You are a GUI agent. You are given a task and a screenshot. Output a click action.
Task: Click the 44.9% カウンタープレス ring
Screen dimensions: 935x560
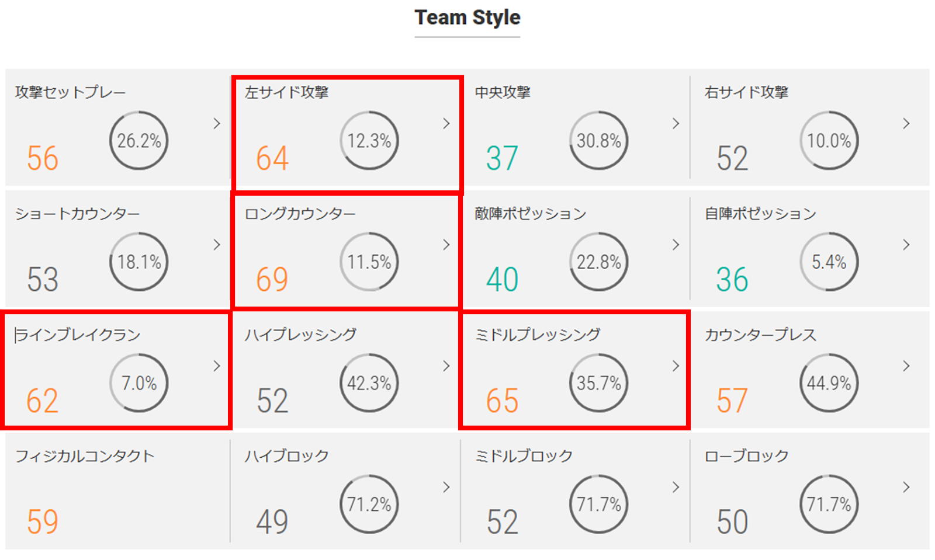tap(829, 383)
